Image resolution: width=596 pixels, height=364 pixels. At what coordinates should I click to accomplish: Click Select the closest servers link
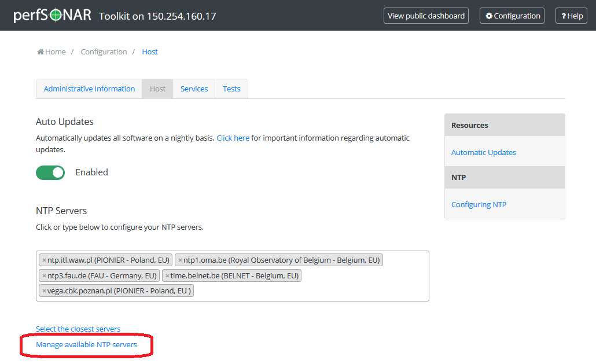click(x=78, y=329)
